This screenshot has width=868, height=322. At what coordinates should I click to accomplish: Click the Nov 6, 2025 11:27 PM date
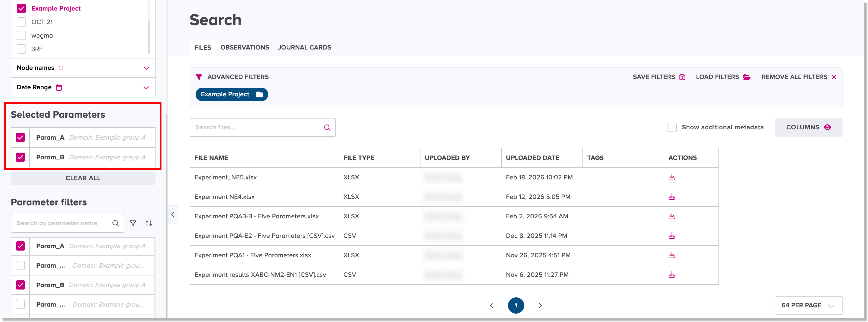[537, 275]
